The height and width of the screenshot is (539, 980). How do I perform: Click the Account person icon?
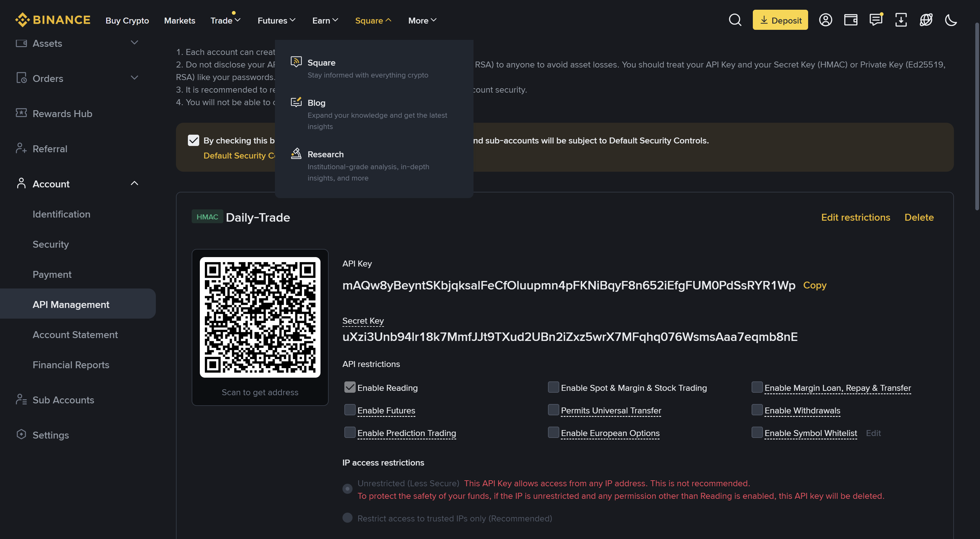(21, 183)
